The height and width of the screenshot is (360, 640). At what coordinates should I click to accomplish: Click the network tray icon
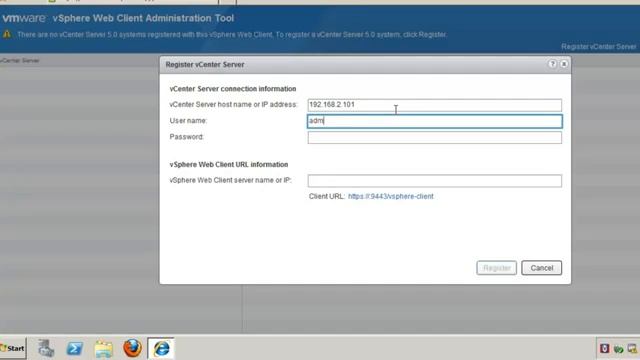[632, 349]
